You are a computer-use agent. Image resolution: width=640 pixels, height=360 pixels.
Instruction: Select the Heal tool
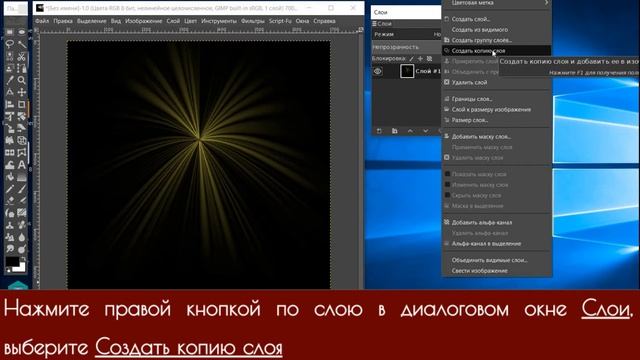(22, 225)
